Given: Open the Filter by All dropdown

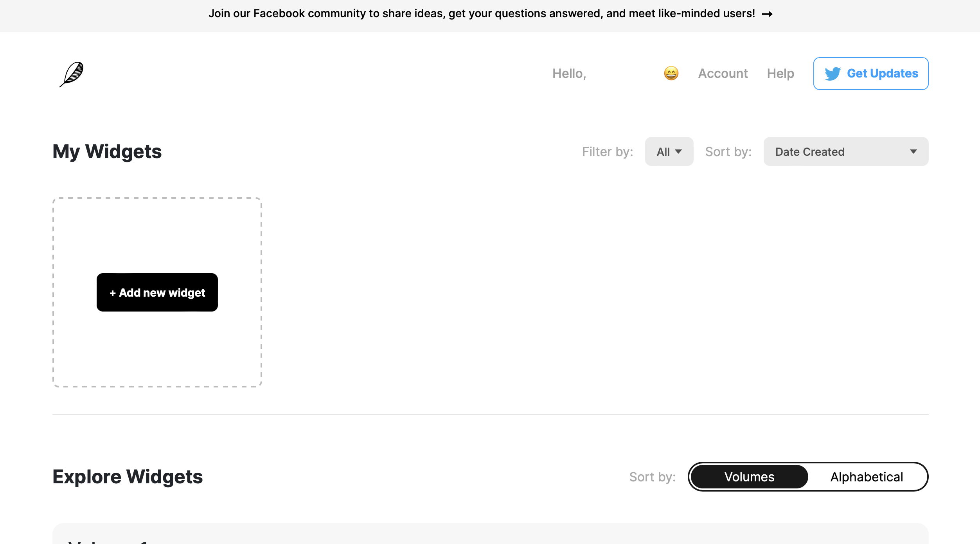Looking at the screenshot, I should [x=669, y=151].
